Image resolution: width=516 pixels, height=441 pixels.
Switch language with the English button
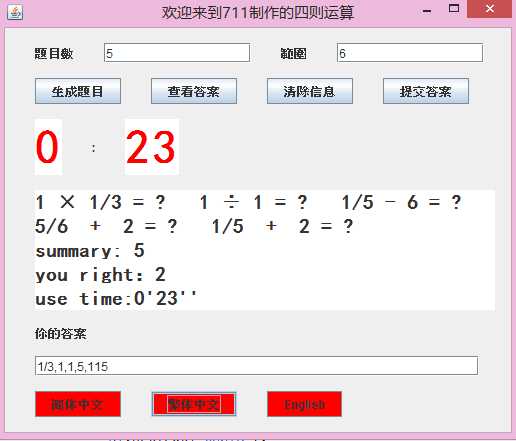coord(304,404)
